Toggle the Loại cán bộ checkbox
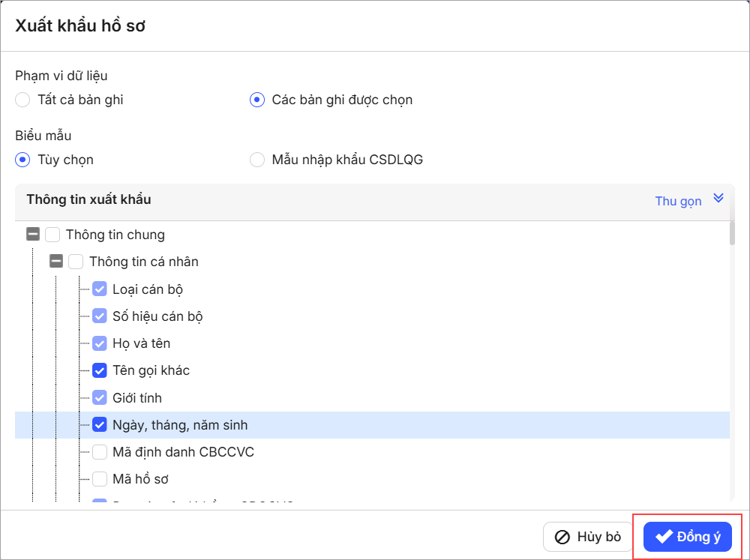The width and height of the screenshot is (750, 560). pos(100,289)
